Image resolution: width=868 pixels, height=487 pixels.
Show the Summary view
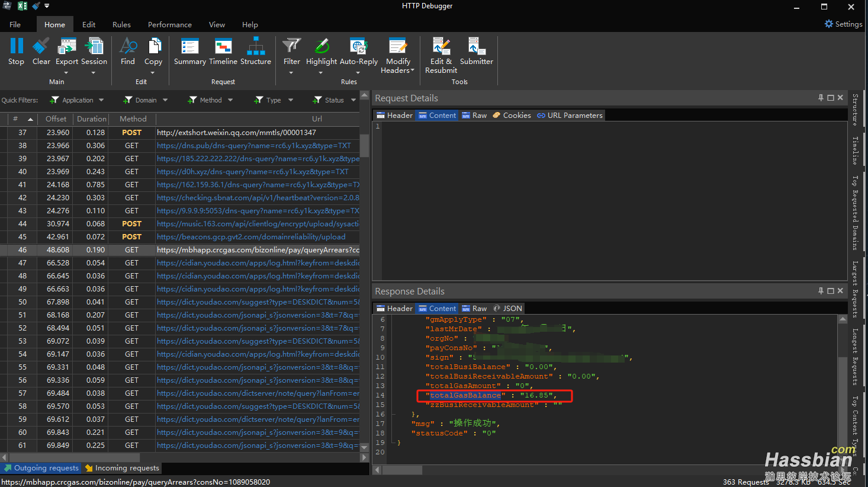(190, 46)
